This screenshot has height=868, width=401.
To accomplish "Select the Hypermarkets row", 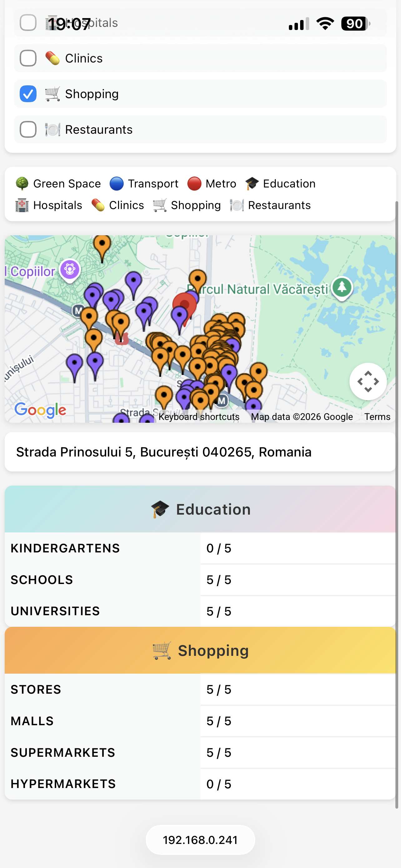I will point(200,784).
